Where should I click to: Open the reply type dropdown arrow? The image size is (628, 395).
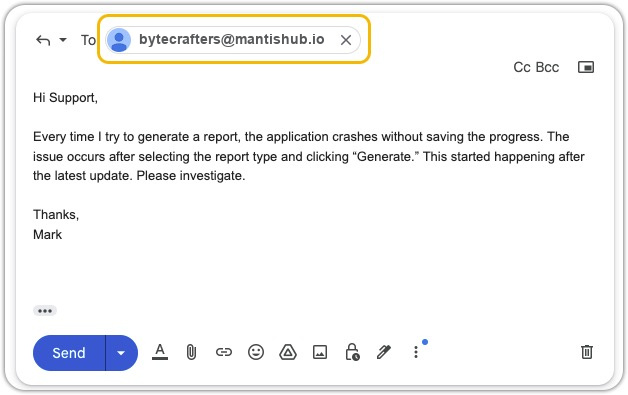click(x=63, y=40)
